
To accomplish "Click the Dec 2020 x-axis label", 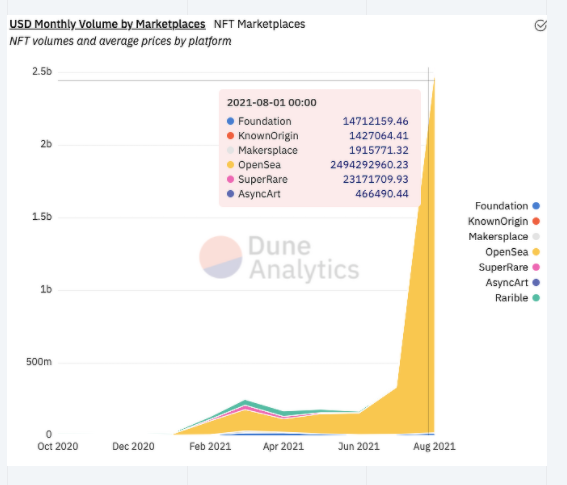I will point(133,446).
